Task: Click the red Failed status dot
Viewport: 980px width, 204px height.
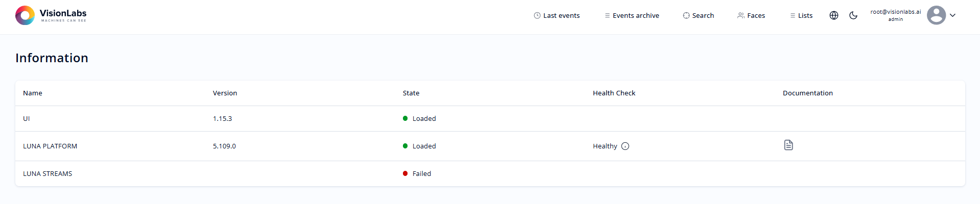Action: pyautogui.click(x=405, y=173)
